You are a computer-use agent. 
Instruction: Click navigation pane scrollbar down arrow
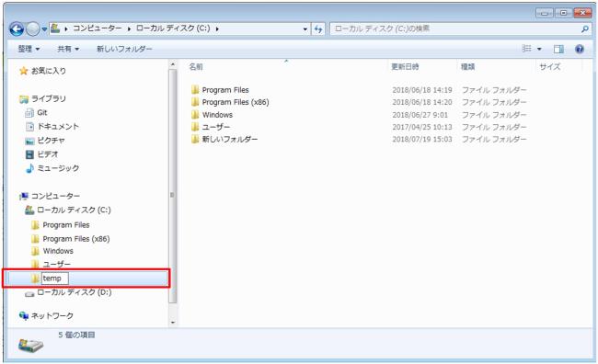click(x=173, y=323)
